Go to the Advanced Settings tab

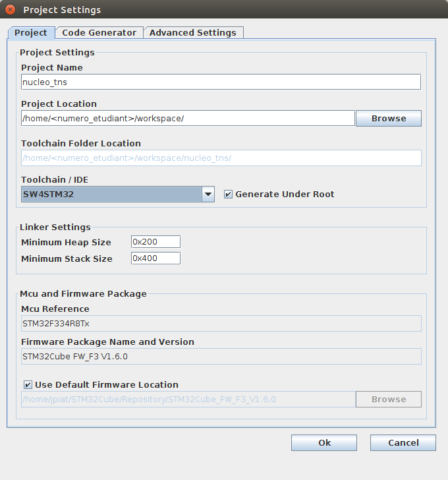click(x=192, y=32)
